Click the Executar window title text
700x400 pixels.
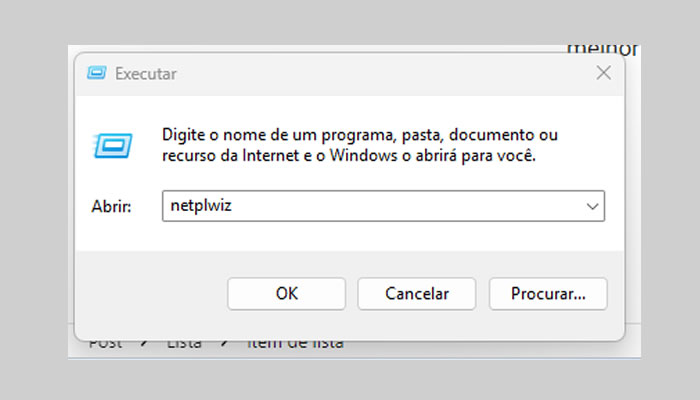tap(146, 73)
